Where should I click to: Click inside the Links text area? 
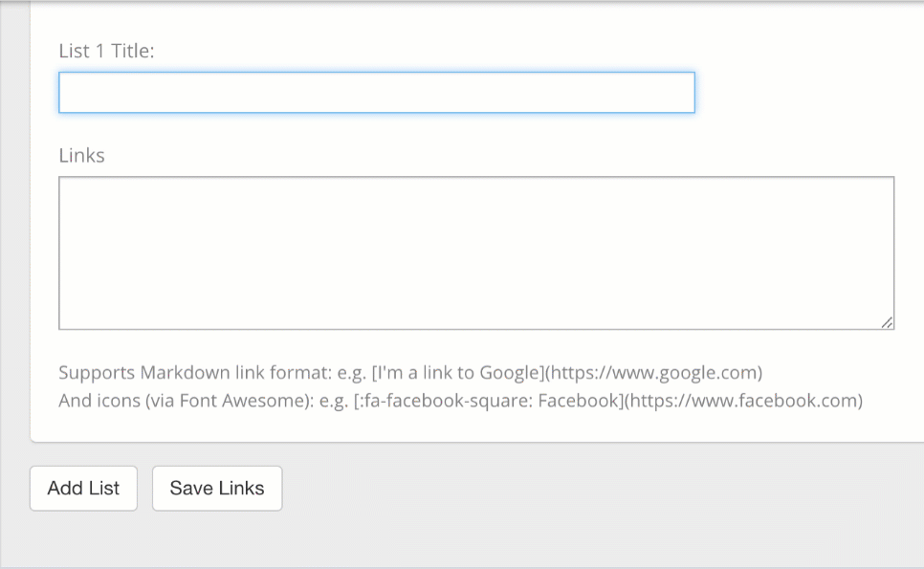475,252
